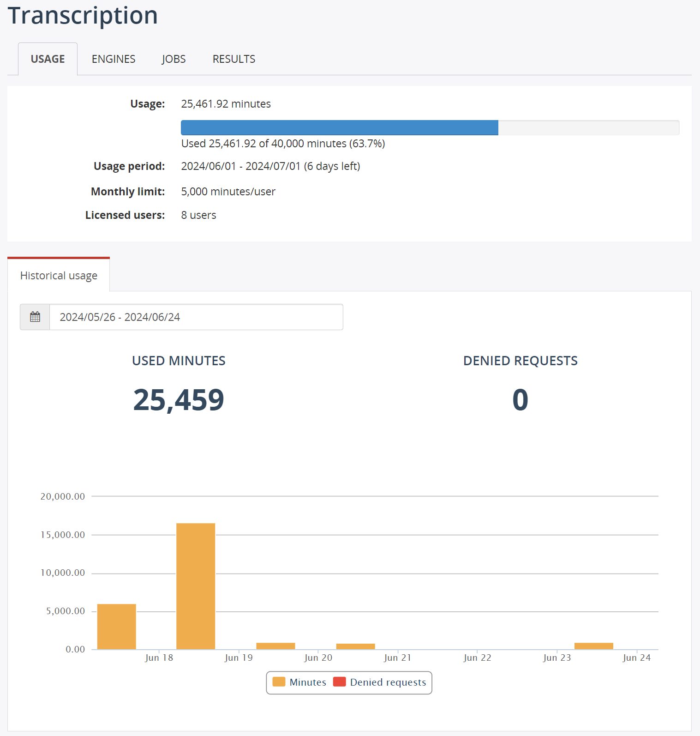
Task: Click usage period '2024/06/01 - 2024/07/01 (6 days left)'
Action: click(270, 166)
